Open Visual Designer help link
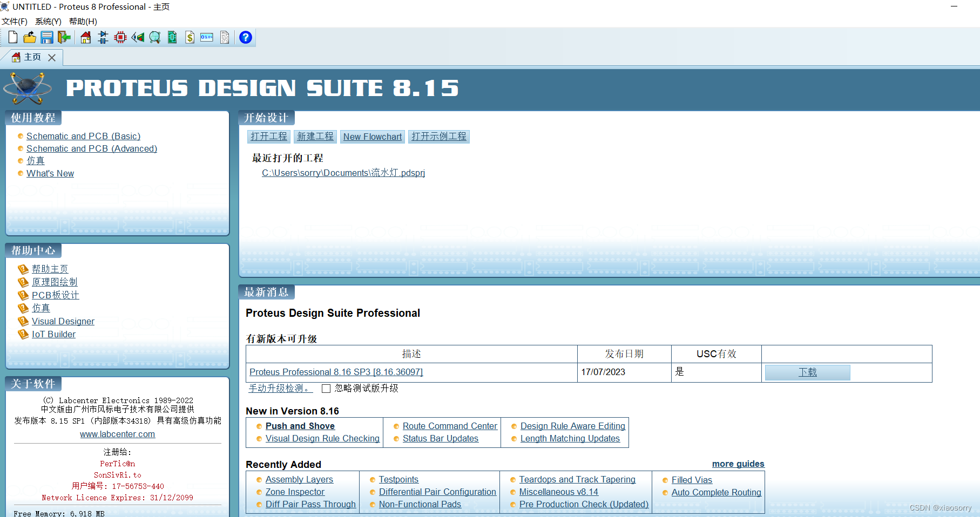Viewport: 980px width, 517px height. [63, 321]
